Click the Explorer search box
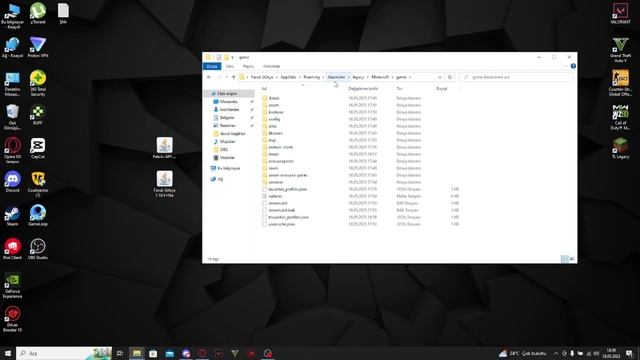The height and width of the screenshot is (360, 640). [x=516, y=77]
